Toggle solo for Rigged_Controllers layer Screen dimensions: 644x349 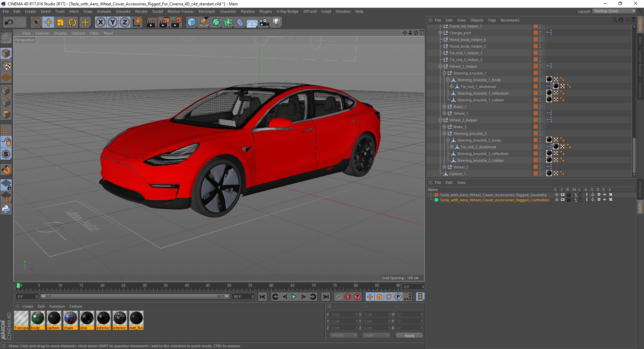coord(557,200)
